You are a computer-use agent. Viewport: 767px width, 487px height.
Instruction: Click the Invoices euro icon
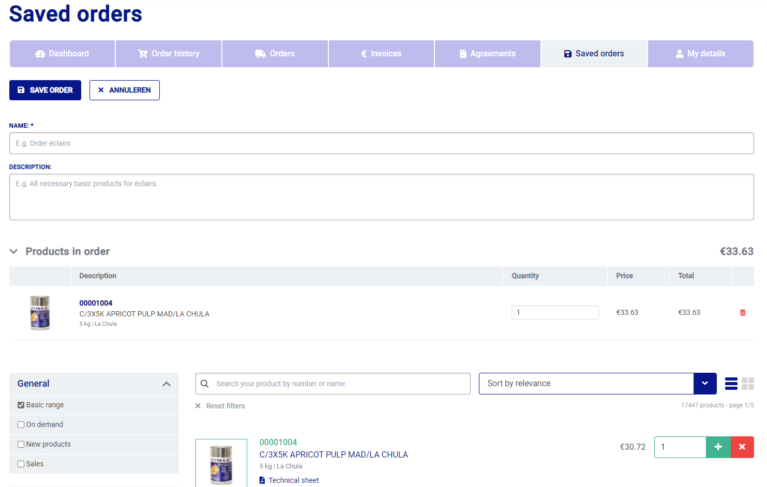[364, 54]
